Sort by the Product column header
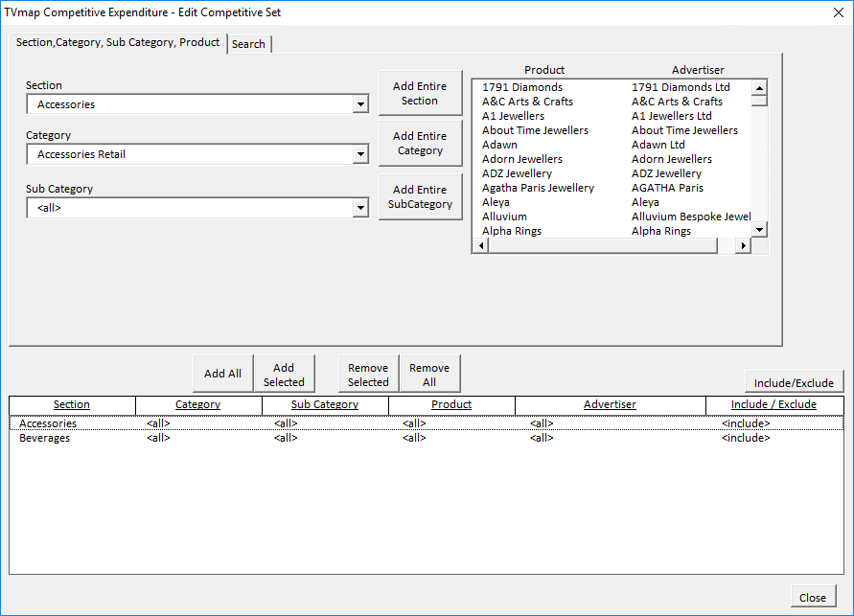This screenshot has height=616, width=854. 451,404
